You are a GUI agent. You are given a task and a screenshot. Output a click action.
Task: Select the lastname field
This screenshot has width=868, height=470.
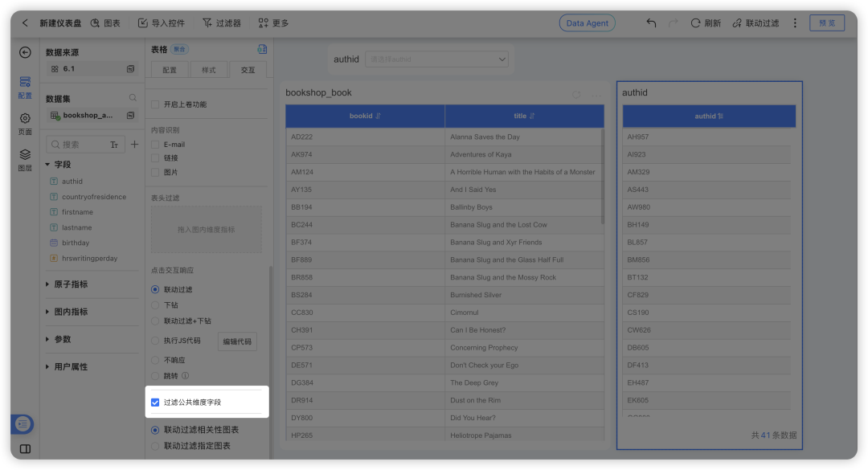76,227
